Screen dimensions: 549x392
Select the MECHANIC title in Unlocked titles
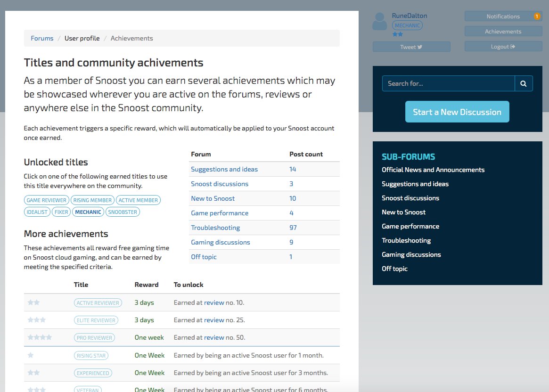point(88,212)
